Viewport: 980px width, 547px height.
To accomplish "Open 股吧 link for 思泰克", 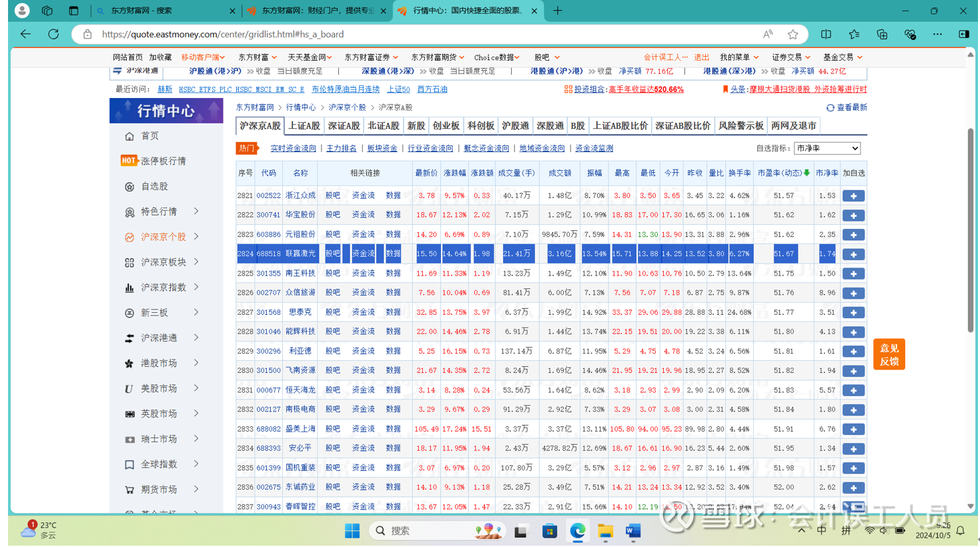I will (x=333, y=312).
